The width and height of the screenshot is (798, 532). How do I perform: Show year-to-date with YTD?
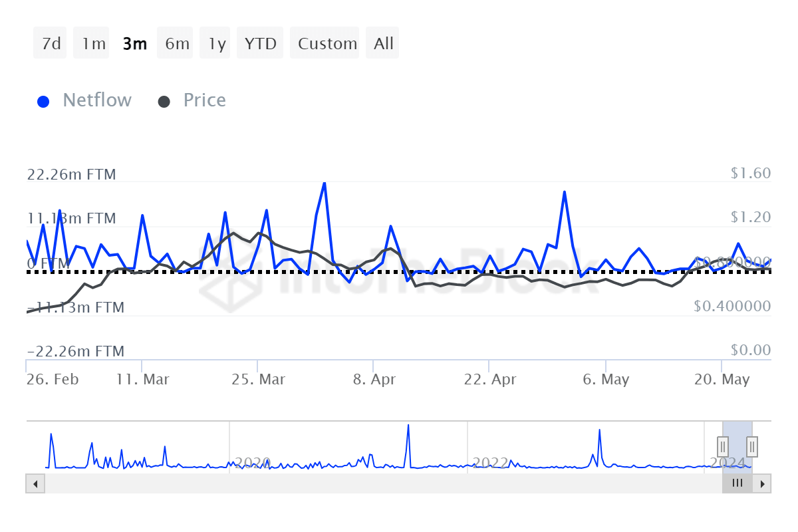pos(260,43)
